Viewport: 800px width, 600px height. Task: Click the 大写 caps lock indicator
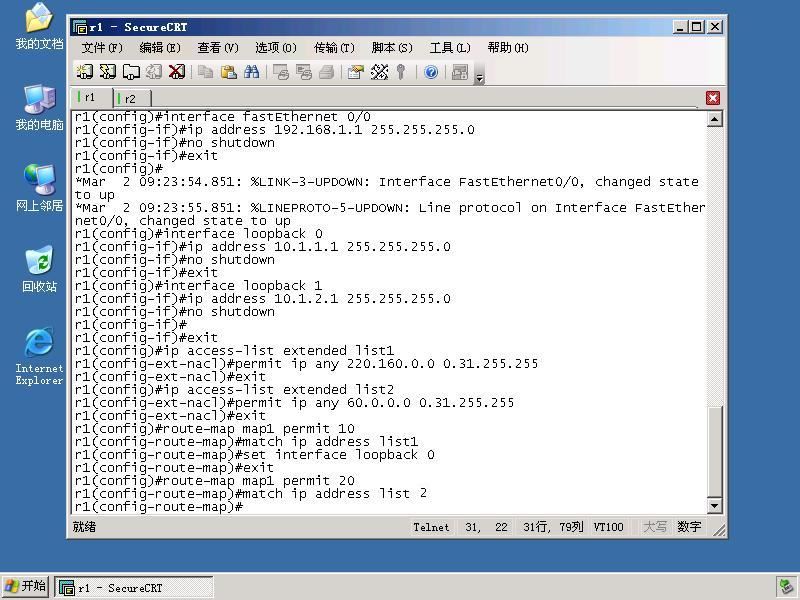(655, 527)
